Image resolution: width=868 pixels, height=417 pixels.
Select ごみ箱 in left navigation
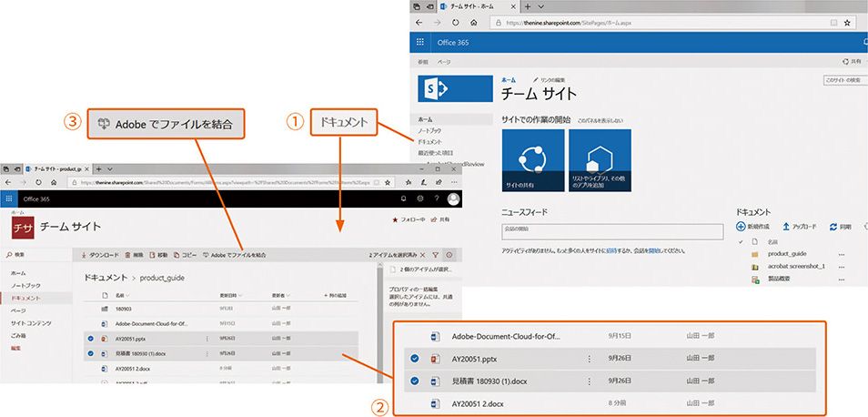point(18,336)
